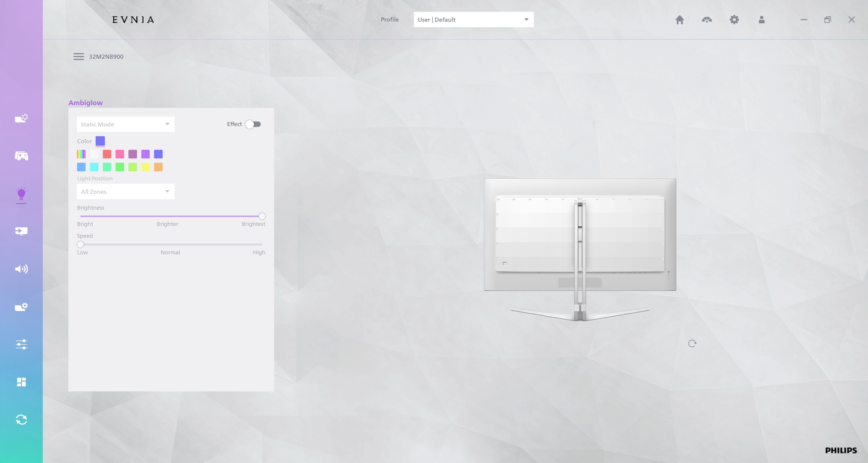Open the gaming controller sidebar section
This screenshot has height=463, width=868.
click(x=21, y=156)
